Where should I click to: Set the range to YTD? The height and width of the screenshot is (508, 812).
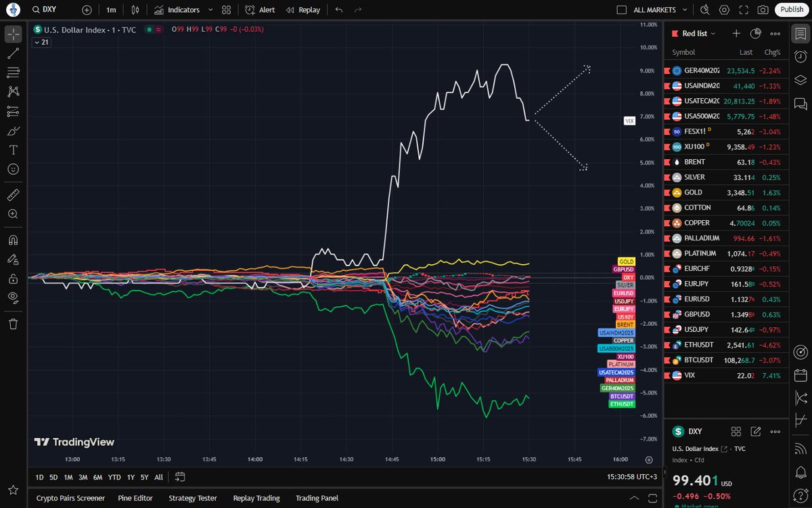[x=114, y=477]
